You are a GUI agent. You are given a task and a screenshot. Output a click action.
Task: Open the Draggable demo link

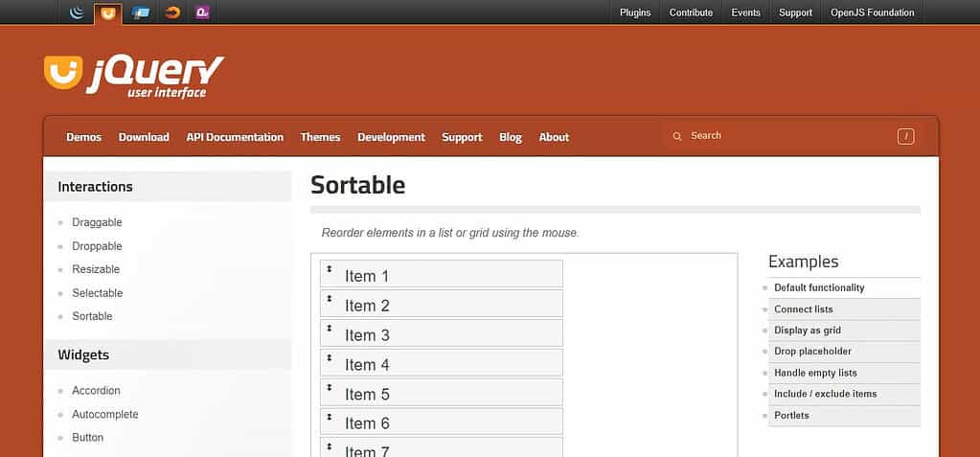pos(97,222)
